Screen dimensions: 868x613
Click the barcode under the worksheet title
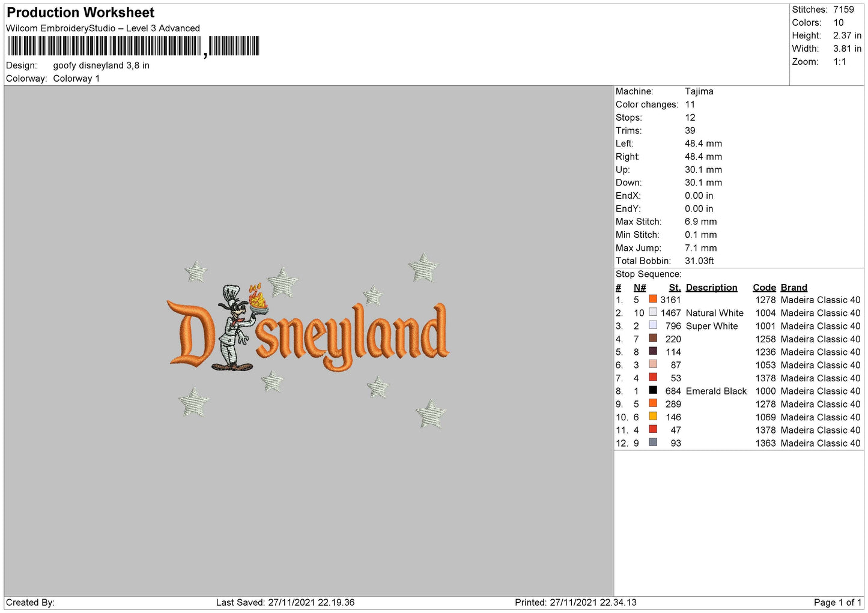point(133,46)
